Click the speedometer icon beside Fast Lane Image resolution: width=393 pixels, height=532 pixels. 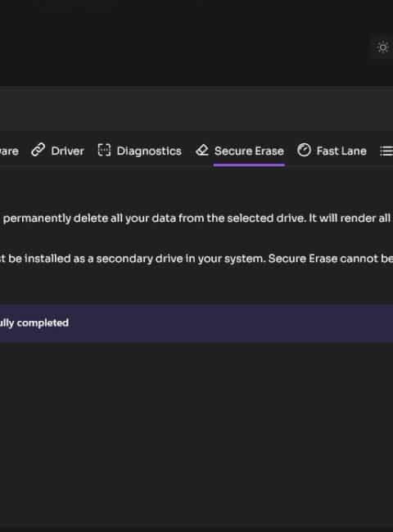304,150
